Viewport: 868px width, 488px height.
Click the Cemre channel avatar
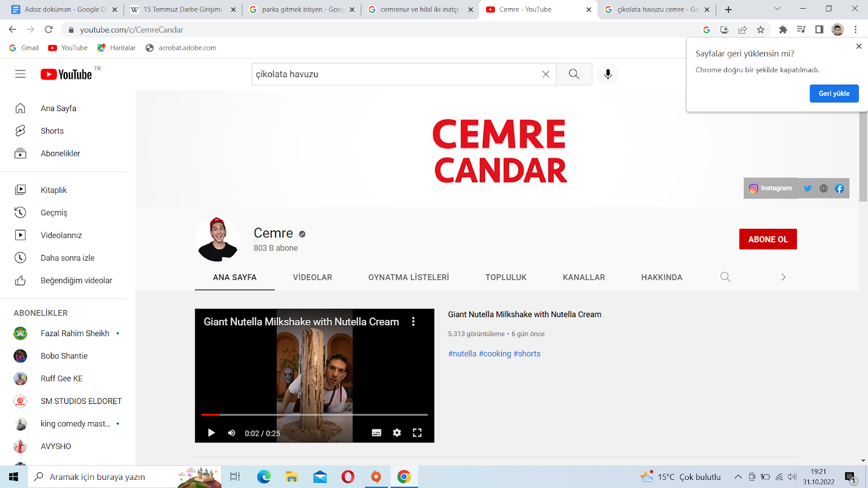click(218, 239)
